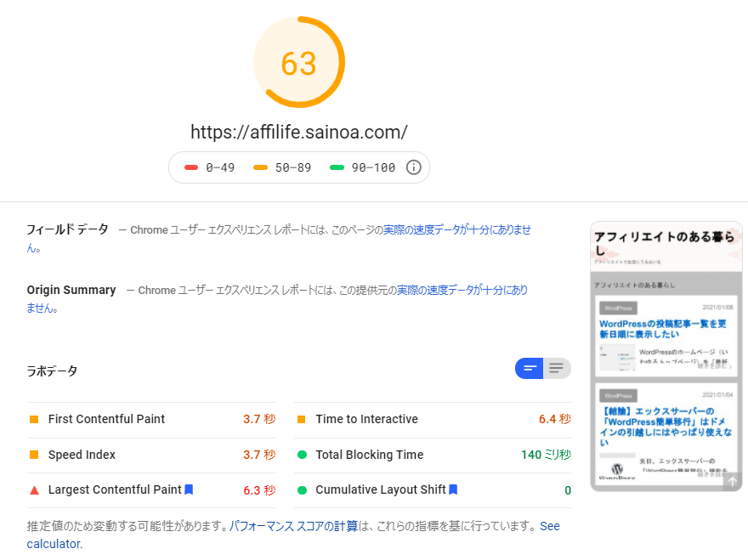This screenshot has width=748, height=560.
Task: Click the green circle next to Total Blocking Time
Action: 302,455
